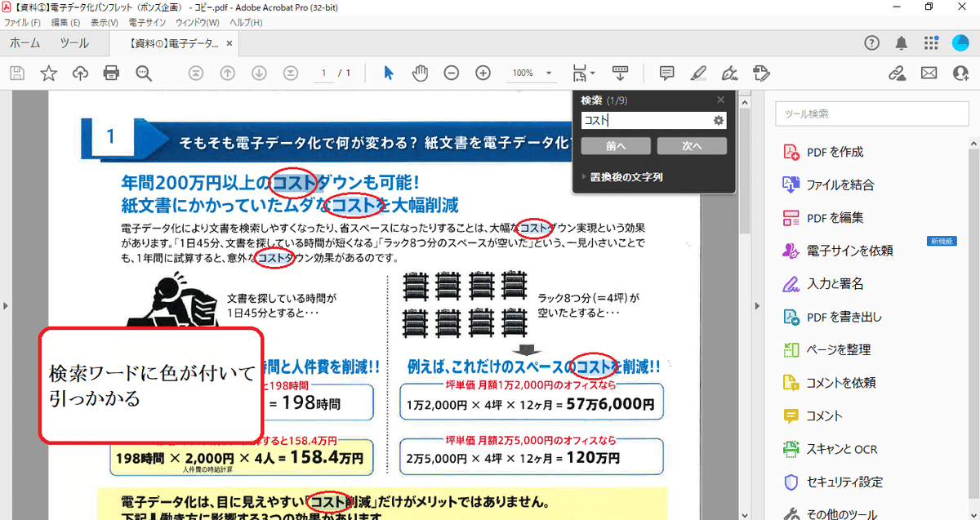The image size is (980, 520).
Task: Open the 100% zoom level dropdown
Action: pos(532,73)
